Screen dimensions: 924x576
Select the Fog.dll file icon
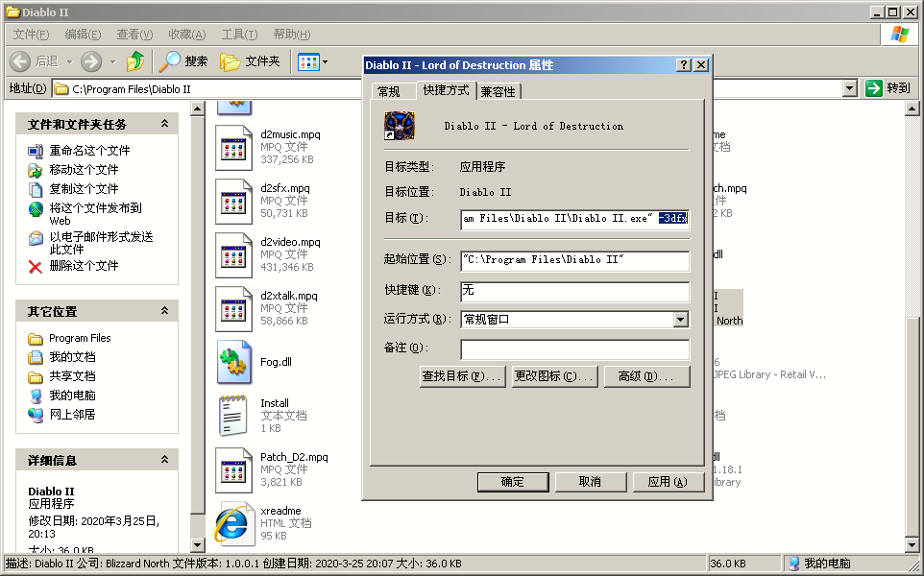[234, 362]
